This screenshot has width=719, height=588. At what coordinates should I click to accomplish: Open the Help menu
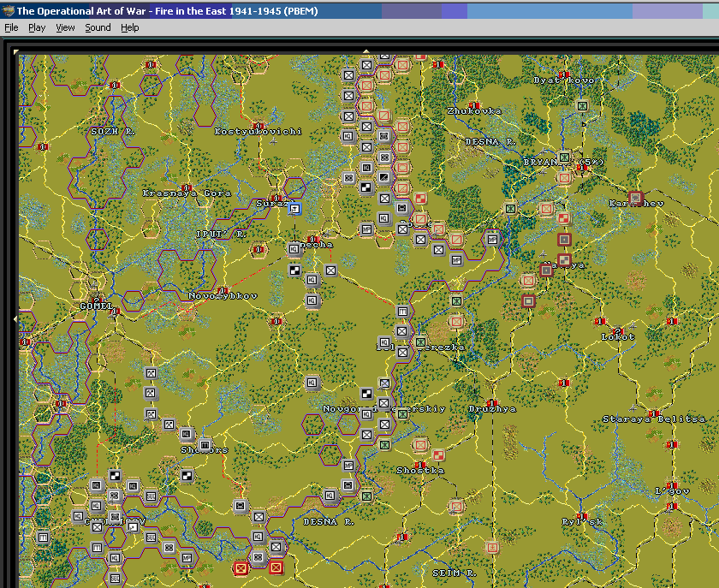click(x=130, y=27)
